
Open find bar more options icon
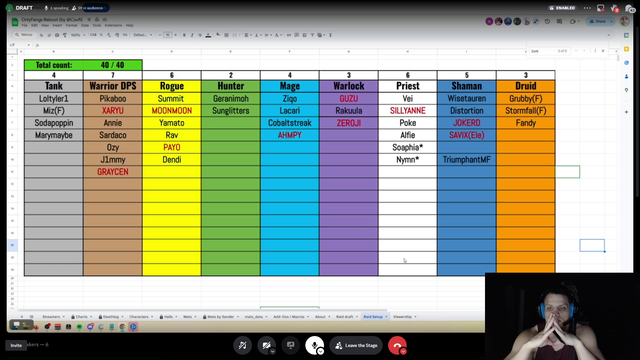pyautogui.click(x=595, y=51)
